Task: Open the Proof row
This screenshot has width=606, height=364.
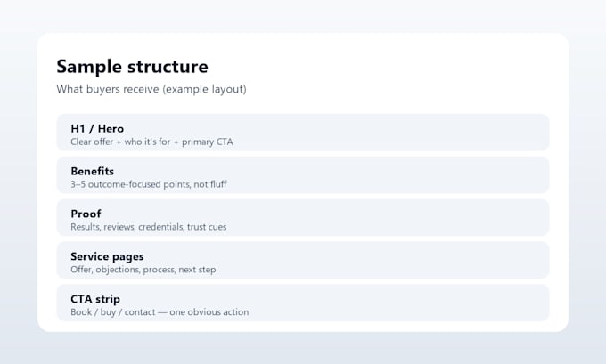Action: coord(303,217)
